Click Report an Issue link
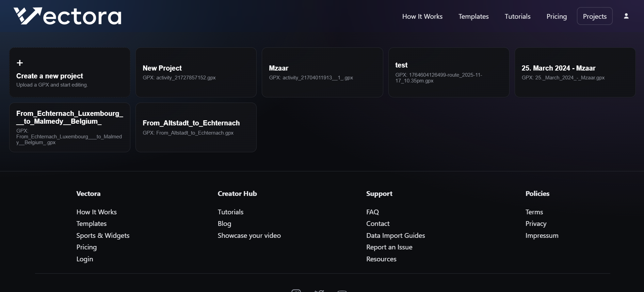Viewport: 644px width, 292px height. click(389, 247)
